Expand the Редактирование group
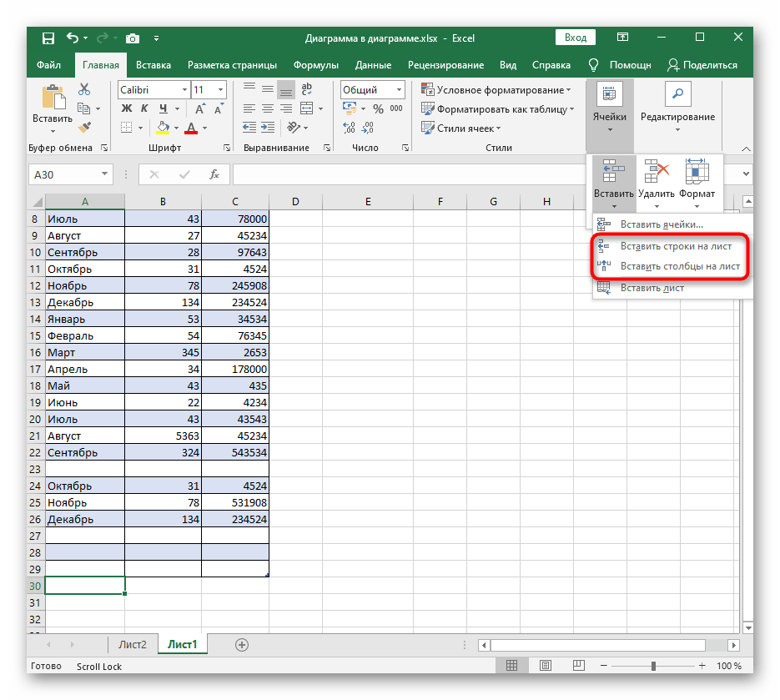The height and width of the screenshot is (700, 780). coord(677,108)
